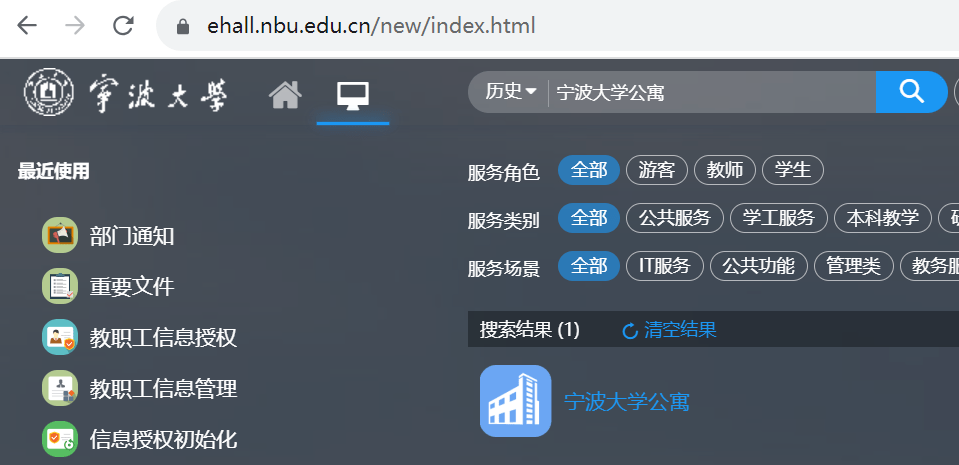The width and height of the screenshot is (959, 465).
Task: Filter 服务场景 by 公共功能
Action: pos(758,266)
